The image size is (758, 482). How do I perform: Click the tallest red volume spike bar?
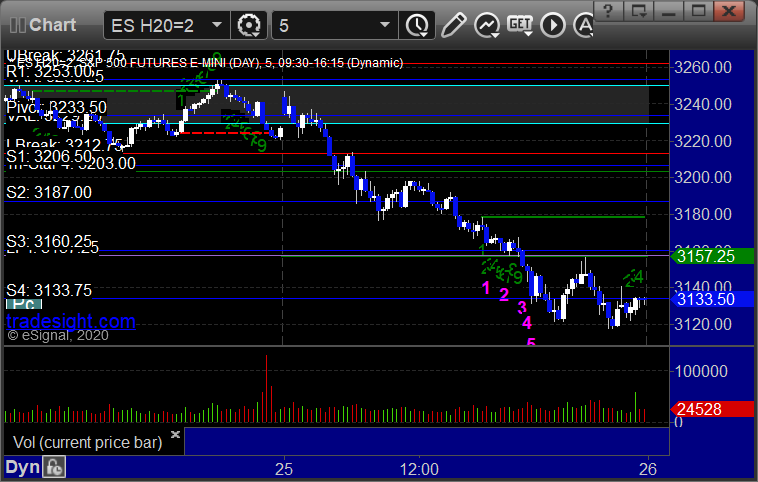pos(266,389)
